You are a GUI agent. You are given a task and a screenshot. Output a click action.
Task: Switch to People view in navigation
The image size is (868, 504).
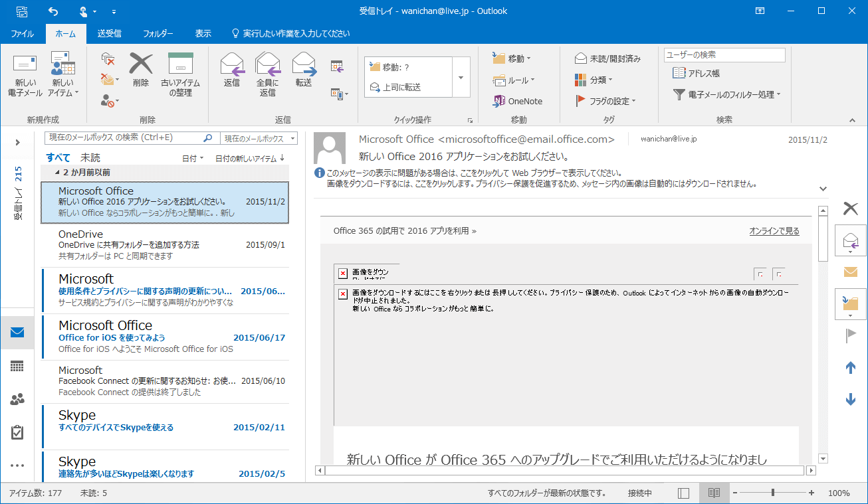pos(17,399)
